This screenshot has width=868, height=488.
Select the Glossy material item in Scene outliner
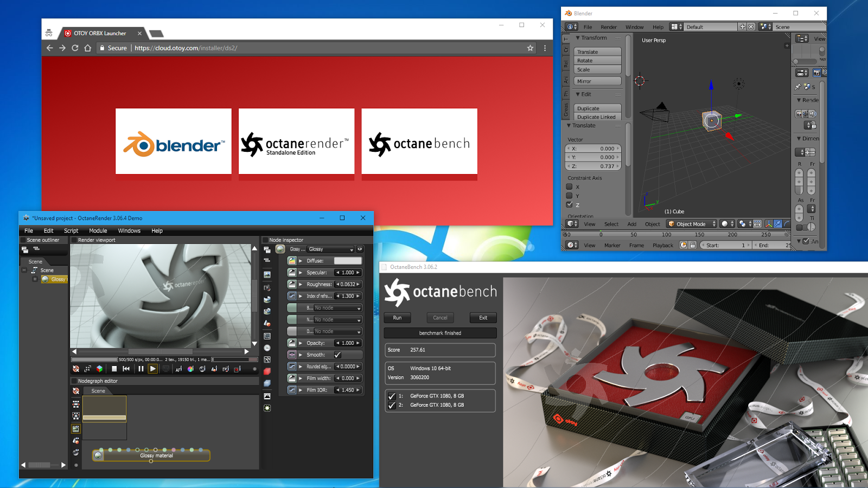pyautogui.click(x=54, y=279)
